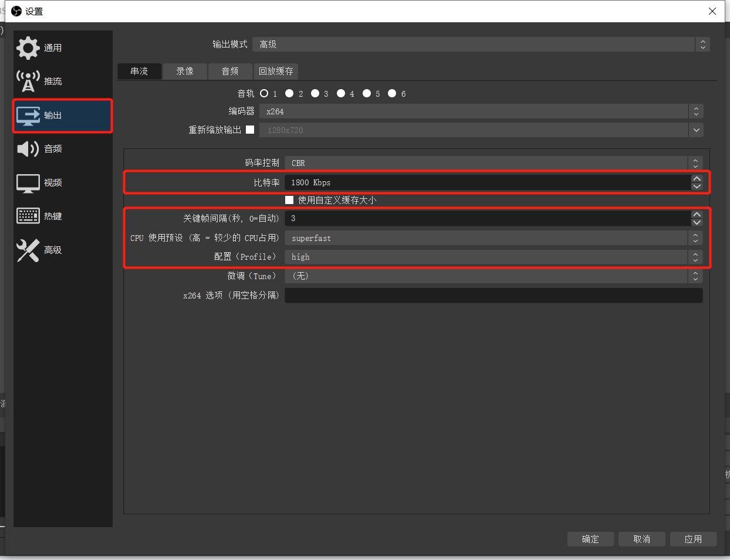Select audio track 2 radio button
Screen dimensions: 730x560
click(289, 93)
